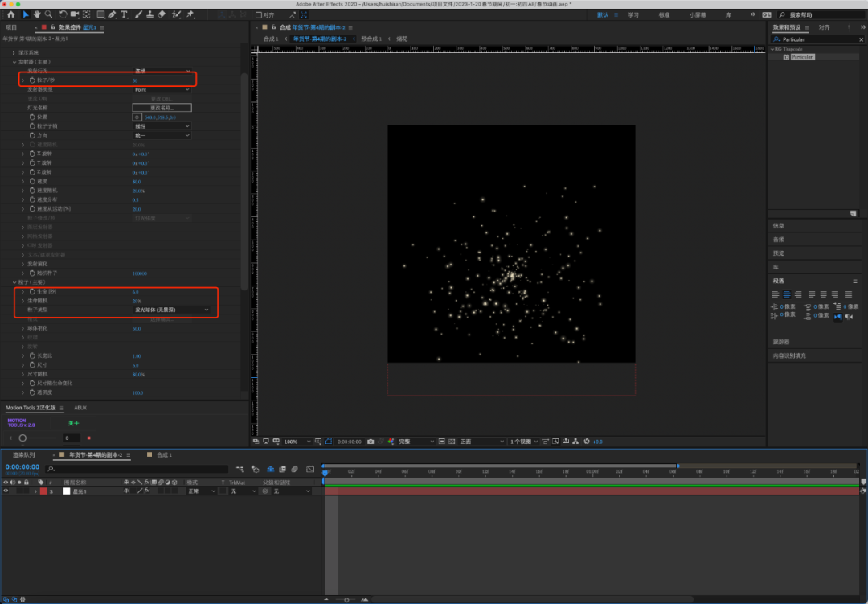The height and width of the screenshot is (604, 868).
Task: Select the Puppet Pin tool
Action: pyautogui.click(x=190, y=14)
